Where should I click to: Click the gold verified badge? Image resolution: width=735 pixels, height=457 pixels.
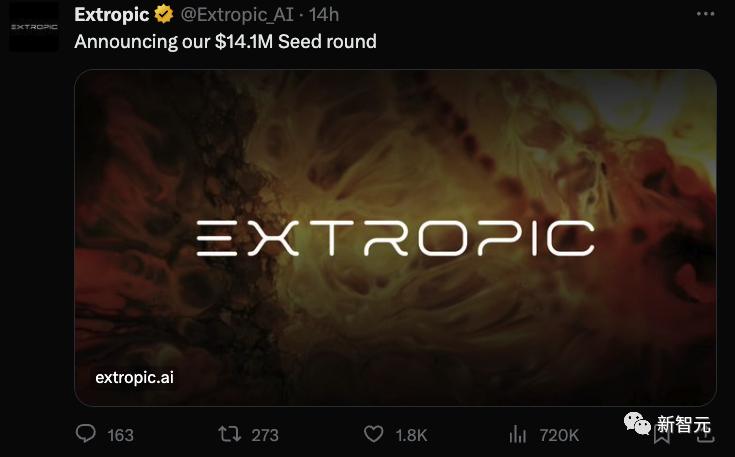(x=164, y=15)
